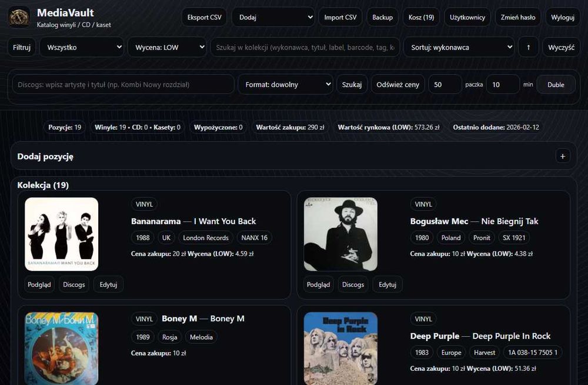Viewport: 588px width, 385px height.
Task: Open Bananarama album cover thumbnail
Action: (62, 234)
